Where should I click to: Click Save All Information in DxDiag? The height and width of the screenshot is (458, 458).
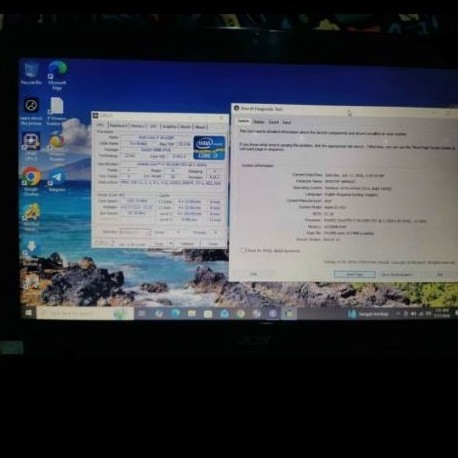(396, 275)
